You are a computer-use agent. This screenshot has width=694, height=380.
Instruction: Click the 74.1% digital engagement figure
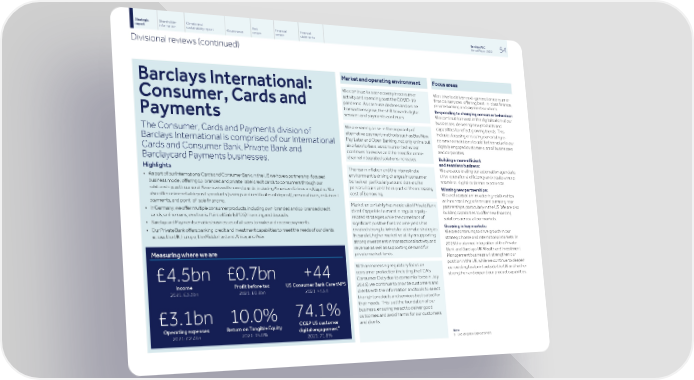pos(318,311)
